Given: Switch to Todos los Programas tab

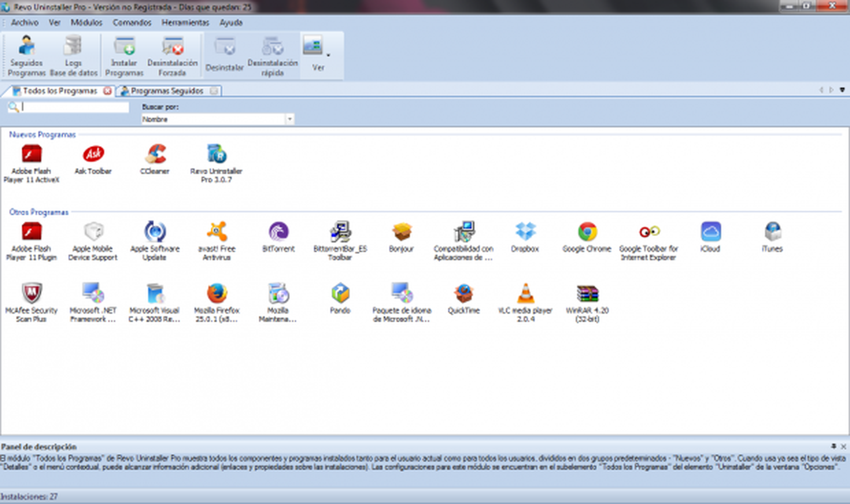Looking at the screenshot, I should point(60,91).
